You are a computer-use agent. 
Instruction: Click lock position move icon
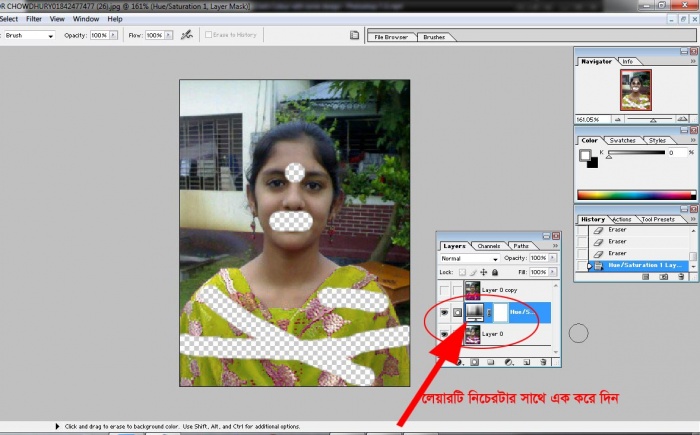(x=483, y=272)
